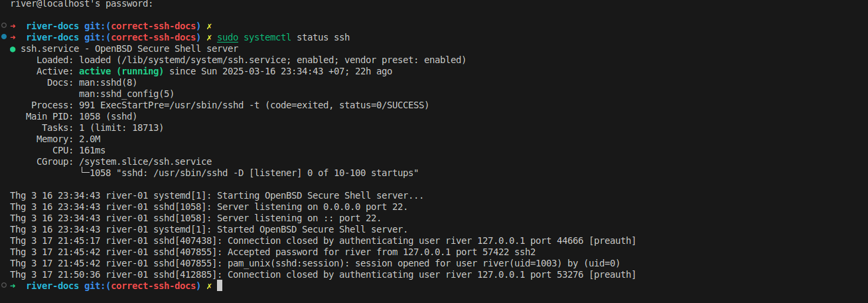The image size is (868, 303).
Task: Click the block cursor at the active prompt
Action: click(220, 286)
